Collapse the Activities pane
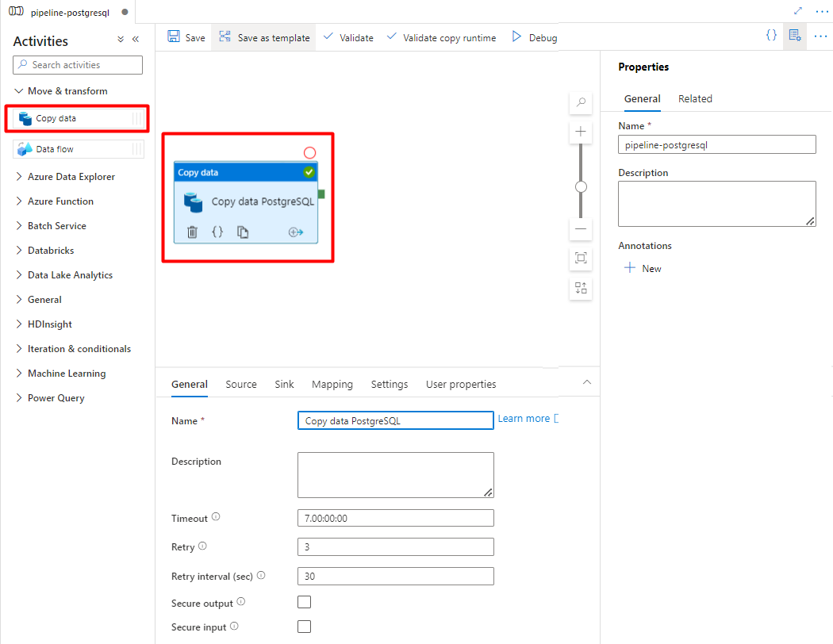Image resolution: width=833 pixels, height=644 pixels. [136, 40]
